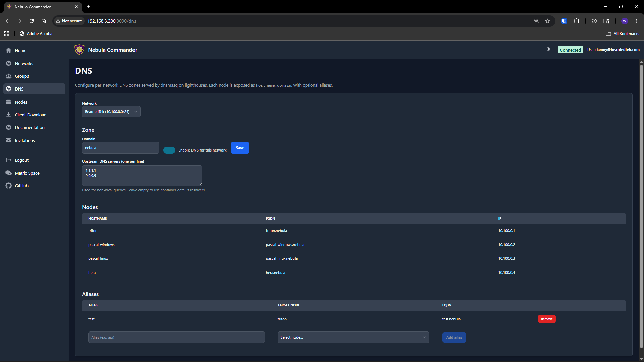Disable the Enable DNS for this network toggle
The width and height of the screenshot is (644, 362).
click(169, 150)
